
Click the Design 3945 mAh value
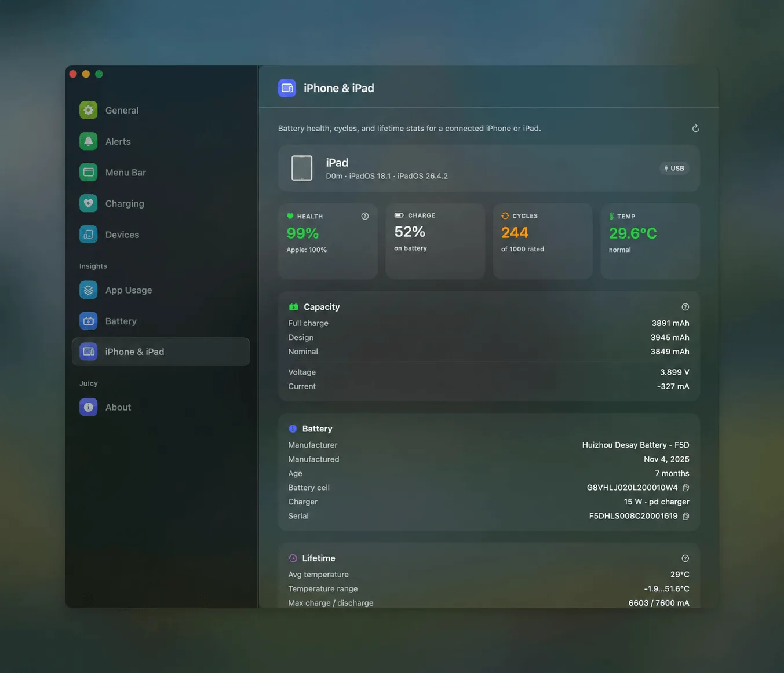pyautogui.click(x=670, y=338)
